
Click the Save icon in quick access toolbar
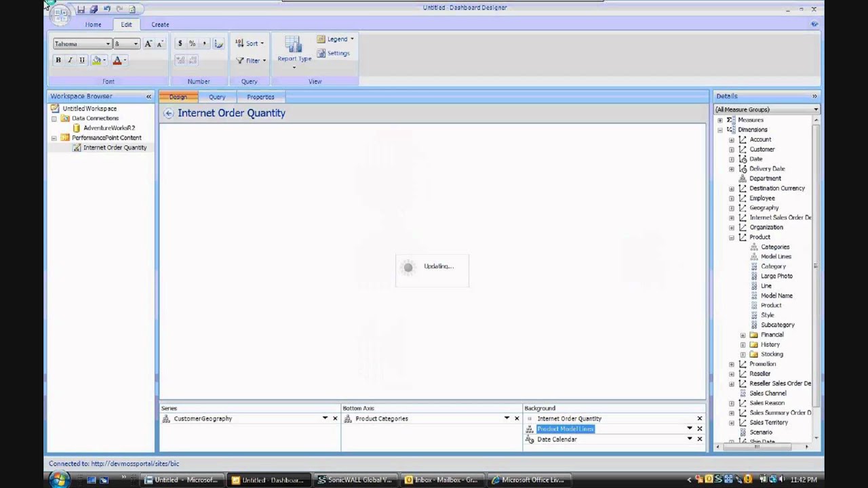(81, 9)
